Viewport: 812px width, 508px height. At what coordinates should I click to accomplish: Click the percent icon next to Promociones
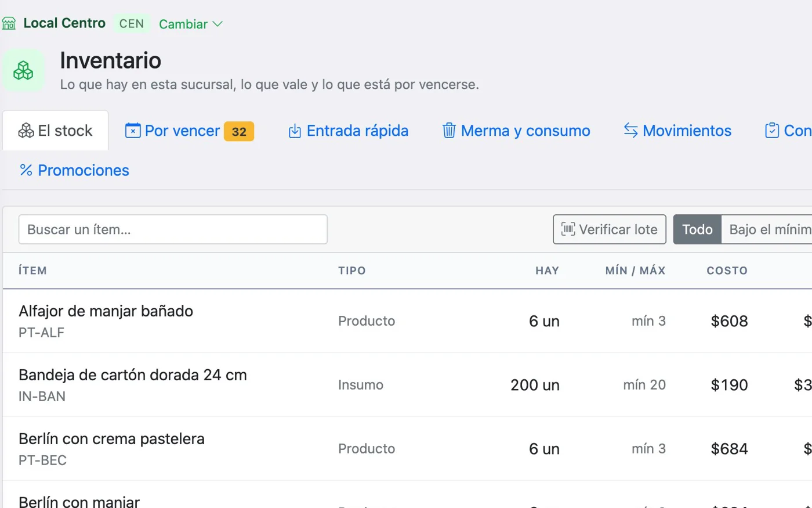[x=26, y=170]
